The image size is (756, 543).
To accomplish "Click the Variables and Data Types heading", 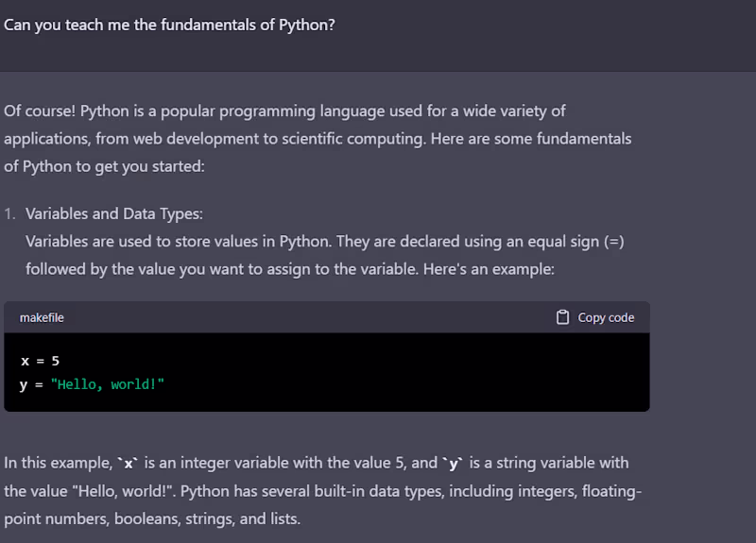I will point(113,213).
